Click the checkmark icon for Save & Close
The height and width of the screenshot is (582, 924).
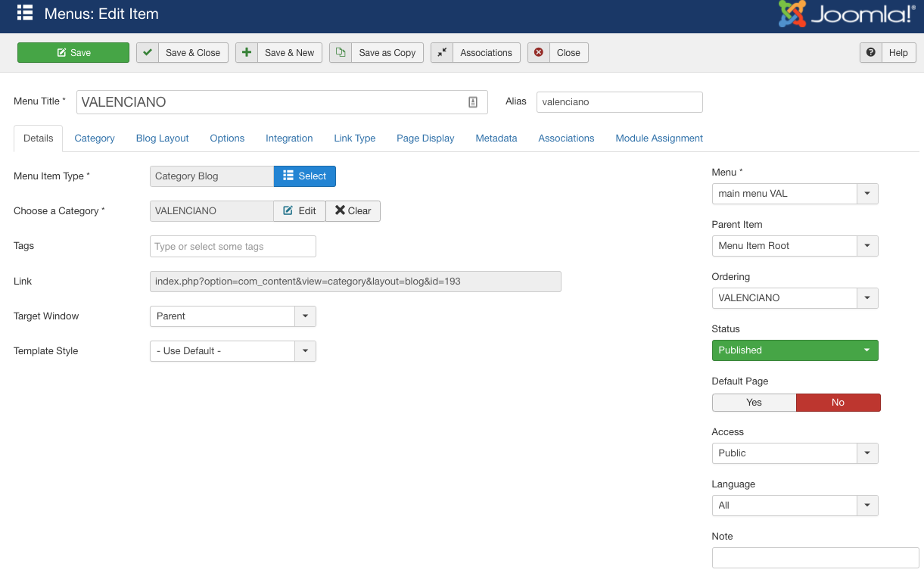tap(148, 52)
